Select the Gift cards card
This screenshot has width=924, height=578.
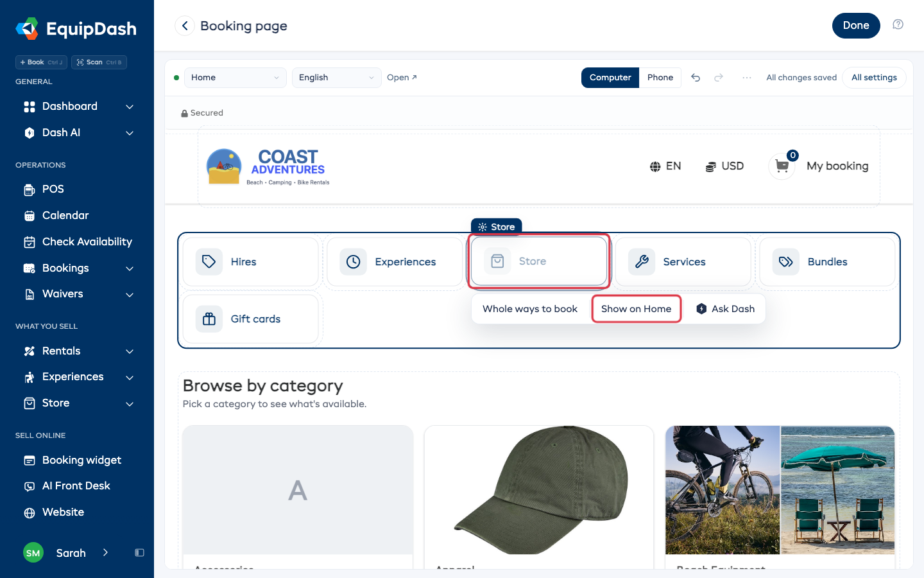click(251, 319)
